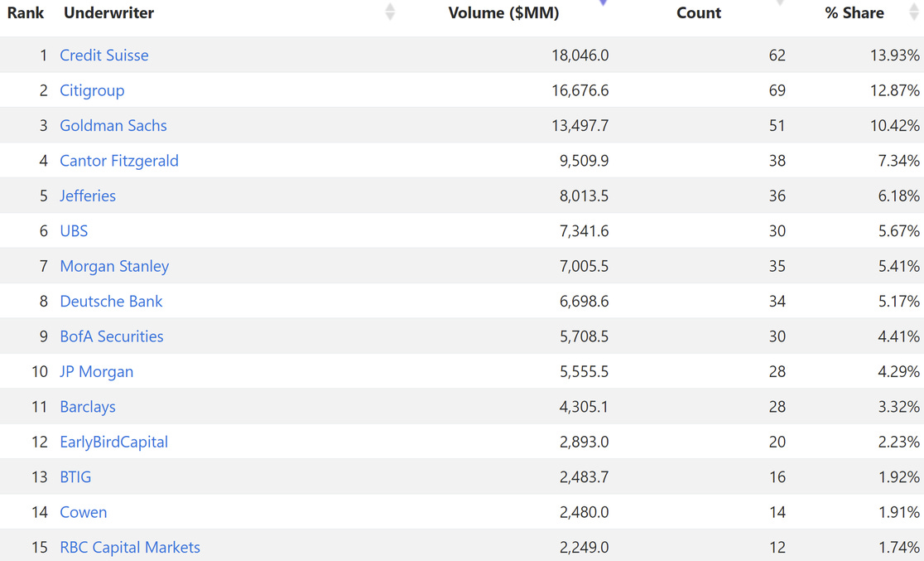The width and height of the screenshot is (924, 561).
Task: Select volume value 5,555.5
Action: tap(584, 371)
